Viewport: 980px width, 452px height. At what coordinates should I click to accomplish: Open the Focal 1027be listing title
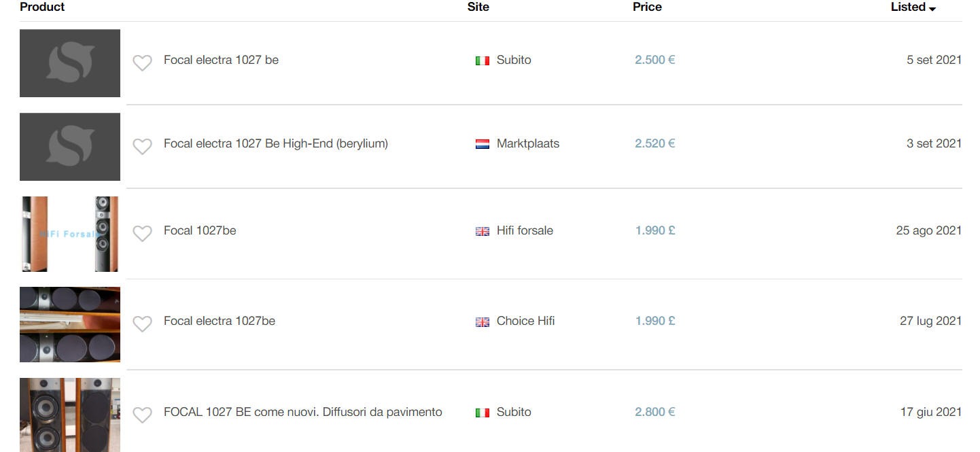[x=200, y=230]
